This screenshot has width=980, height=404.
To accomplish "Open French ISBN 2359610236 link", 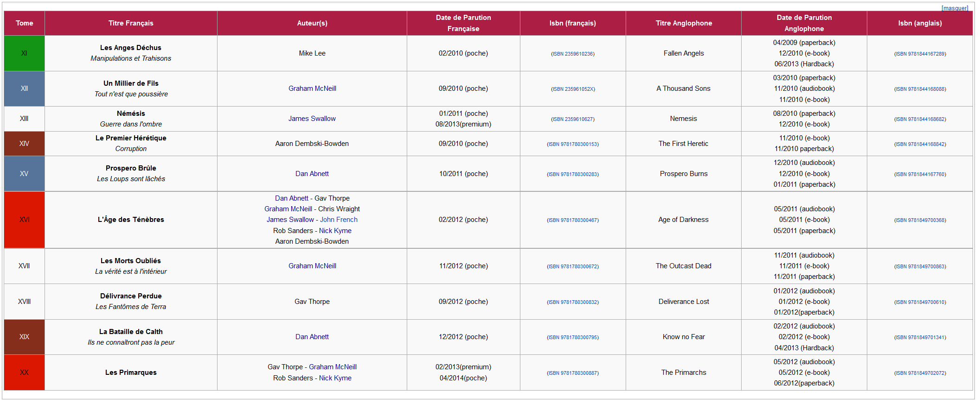I will 573,54.
